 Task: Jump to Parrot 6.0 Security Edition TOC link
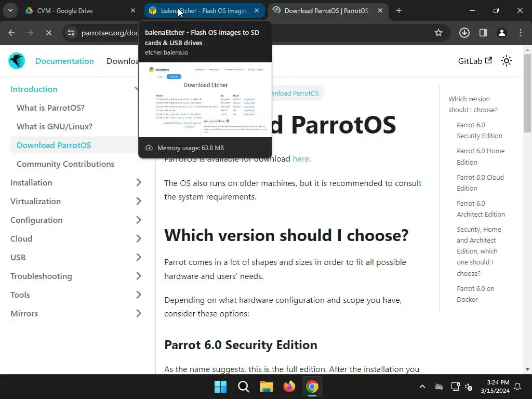pyautogui.click(x=480, y=130)
